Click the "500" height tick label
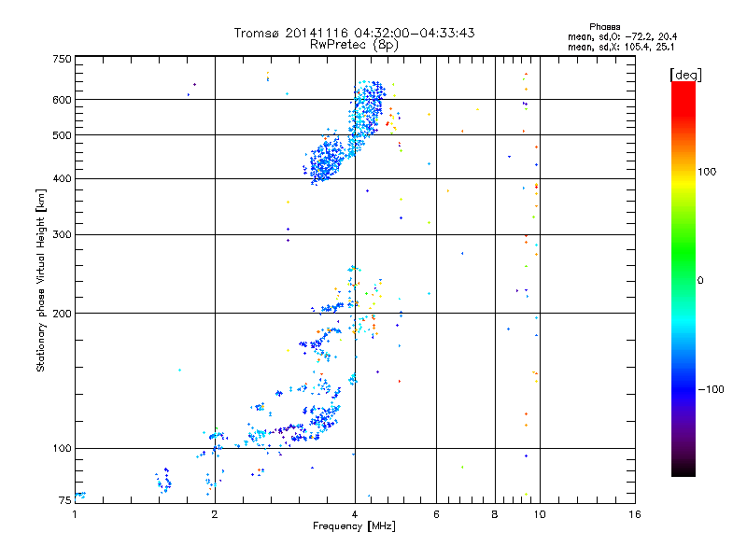This screenshot has width=747, height=560. pos(62,135)
